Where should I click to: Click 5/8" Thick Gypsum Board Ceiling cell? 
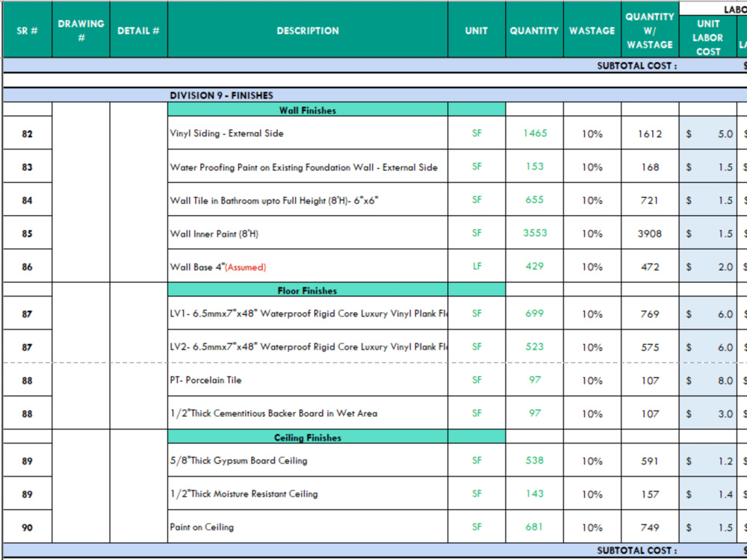pyautogui.click(x=308, y=461)
